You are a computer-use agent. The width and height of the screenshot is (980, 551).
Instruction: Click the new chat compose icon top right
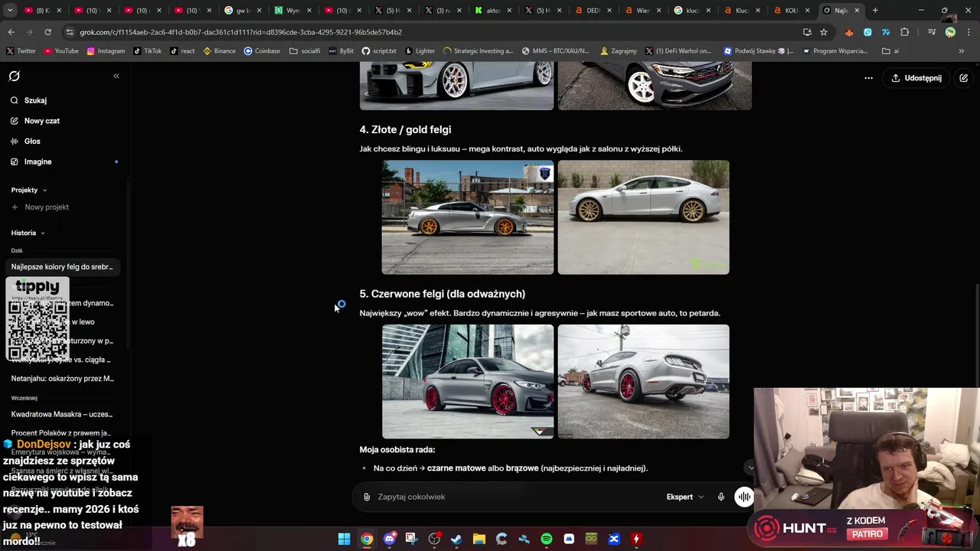[963, 78]
